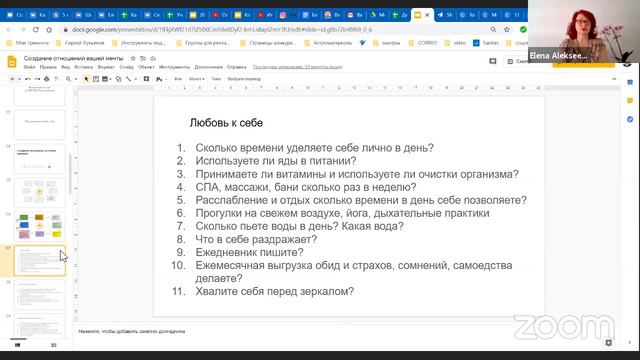This screenshot has height=360, width=640.
Task: Select slide 14 thumbnail
Action: click(x=40, y=159)
